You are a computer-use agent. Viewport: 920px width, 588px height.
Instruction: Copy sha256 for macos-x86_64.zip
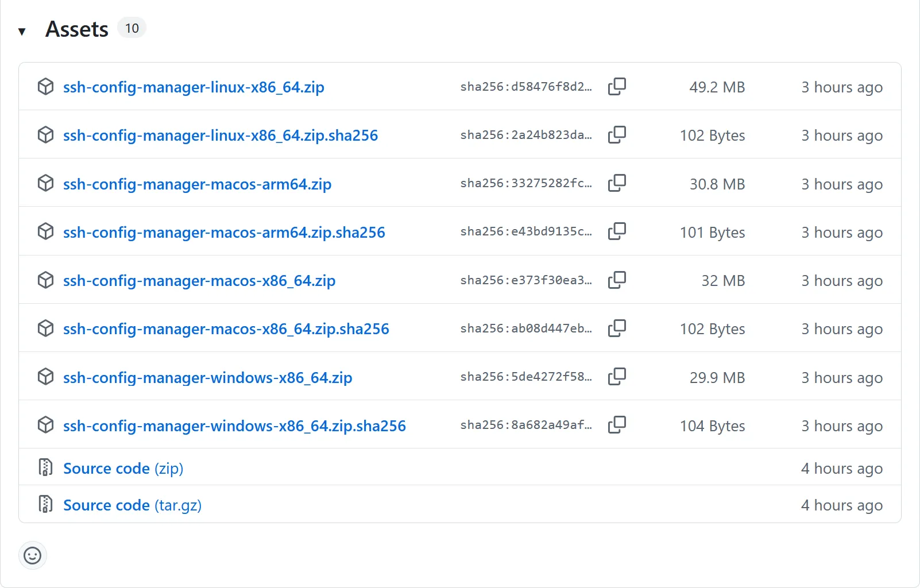(x=617, y=280)
